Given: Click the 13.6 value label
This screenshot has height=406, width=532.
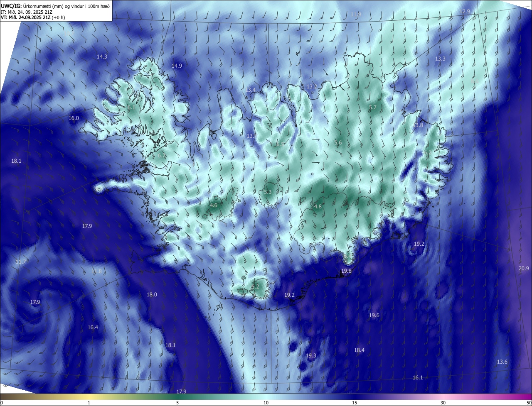Looking at the screenshot, I should (x=502, y=362).
